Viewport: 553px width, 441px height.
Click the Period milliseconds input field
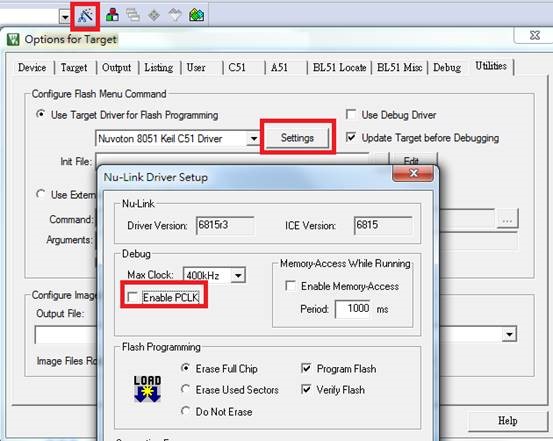353,309
